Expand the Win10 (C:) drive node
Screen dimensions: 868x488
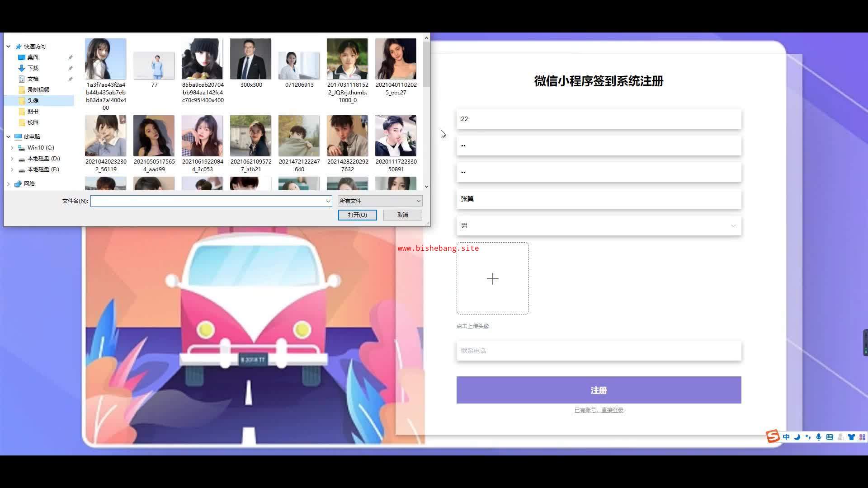tap(12, 148)
